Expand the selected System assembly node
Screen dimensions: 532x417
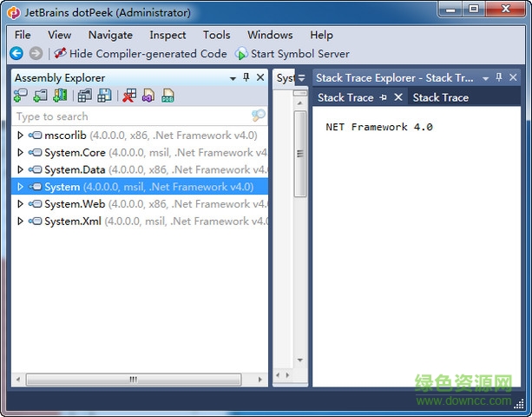pos(20,187)
